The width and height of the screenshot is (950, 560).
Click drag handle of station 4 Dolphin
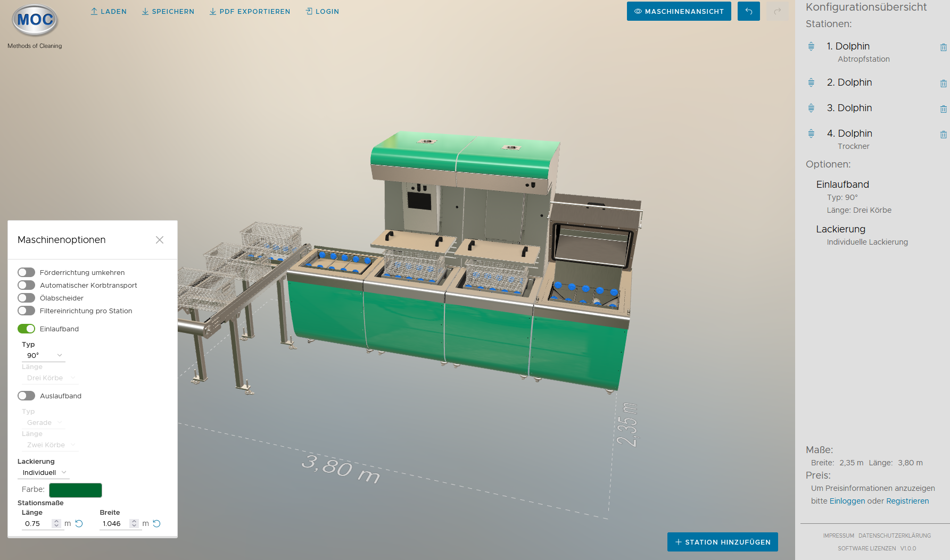(x=811, y=133)
